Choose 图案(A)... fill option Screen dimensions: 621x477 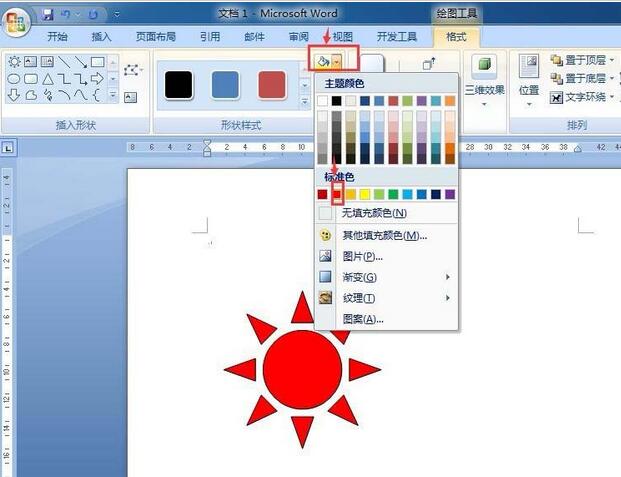(387, 319)
